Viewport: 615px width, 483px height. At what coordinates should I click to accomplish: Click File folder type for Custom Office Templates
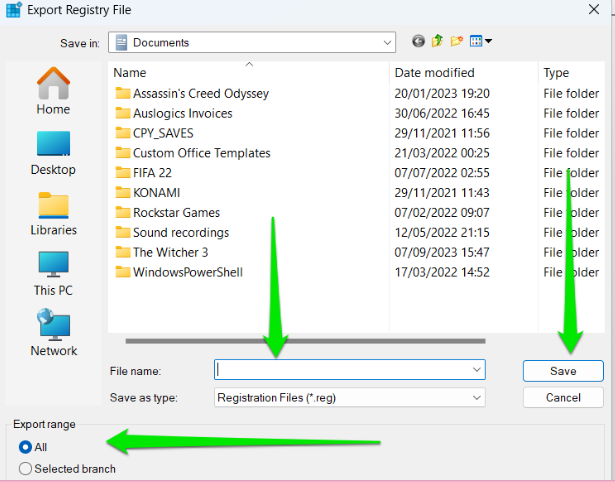[x=571, y=153]
